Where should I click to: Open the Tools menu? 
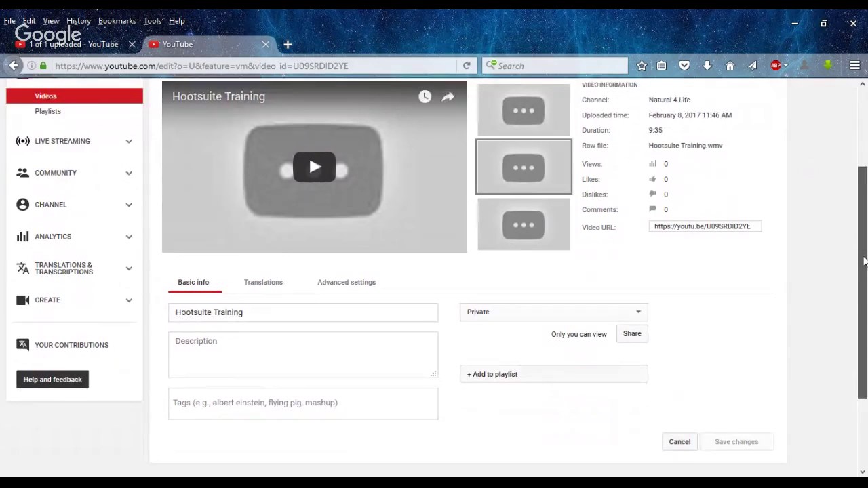point(153,21)
